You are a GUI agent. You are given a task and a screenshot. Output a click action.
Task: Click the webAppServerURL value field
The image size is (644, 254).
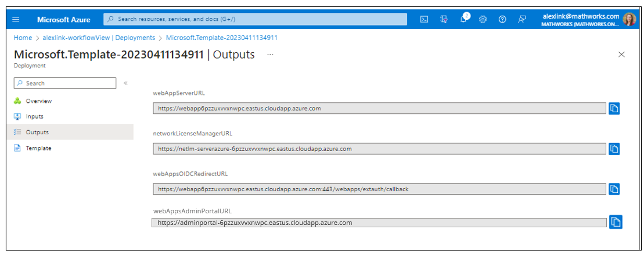pos(380,109)
